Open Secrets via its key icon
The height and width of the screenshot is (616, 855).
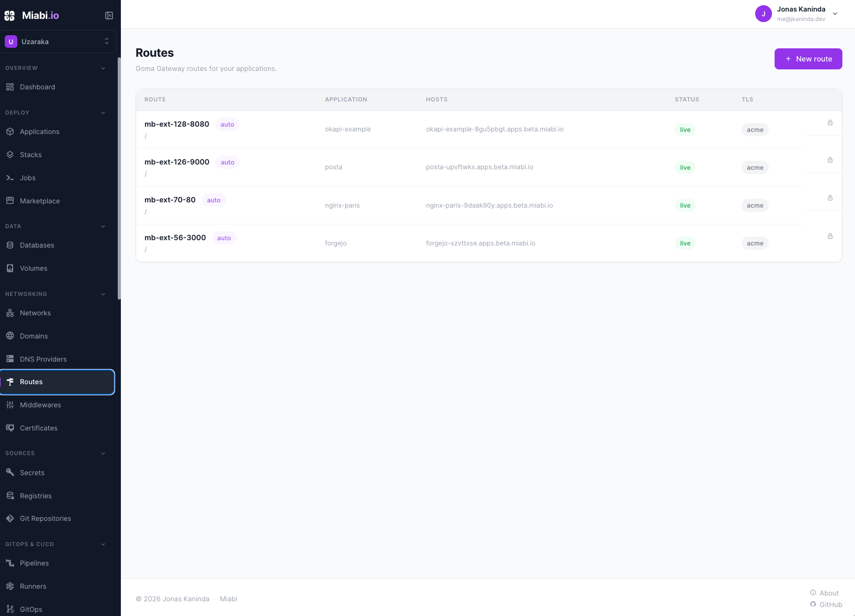[10, 473]
